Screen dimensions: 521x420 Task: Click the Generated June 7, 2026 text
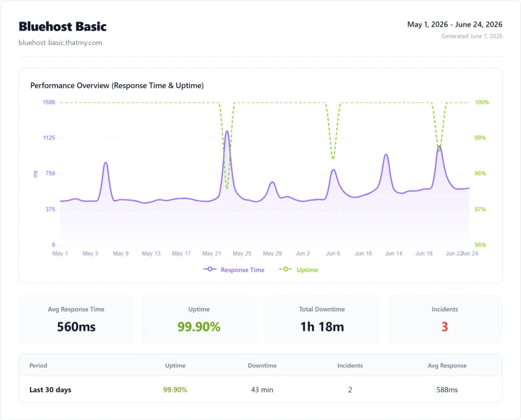472,36
